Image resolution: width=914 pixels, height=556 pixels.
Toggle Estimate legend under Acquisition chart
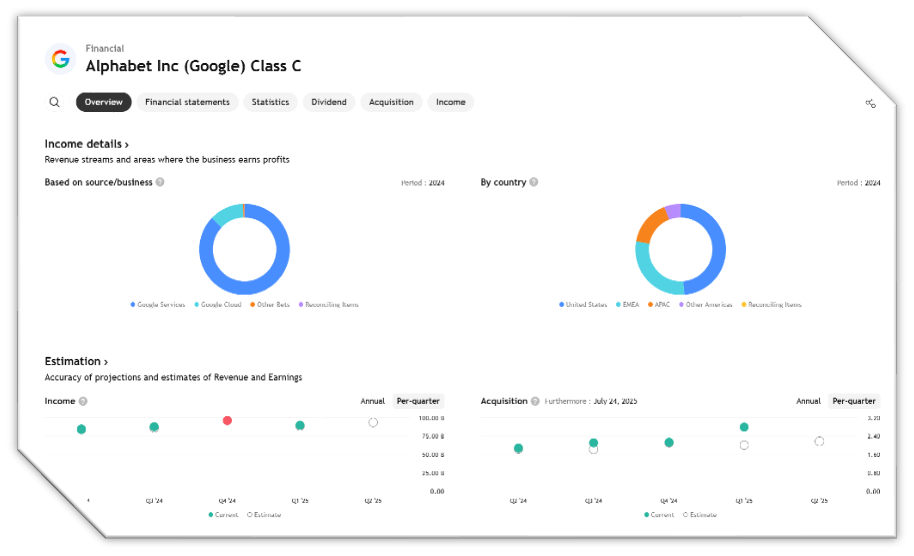700,515
